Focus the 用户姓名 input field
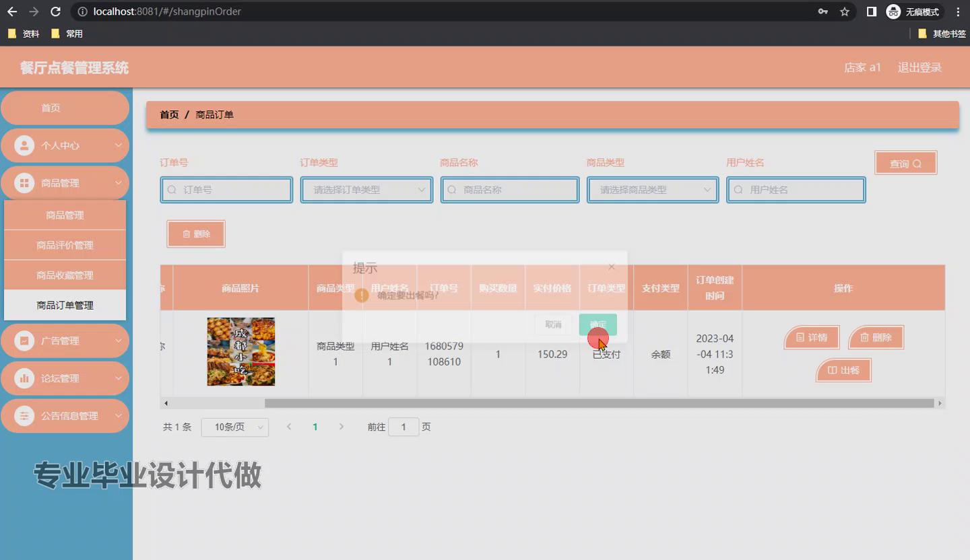Image resolution: width=970 pixels, height=560 pixels. tap(796, 190)
